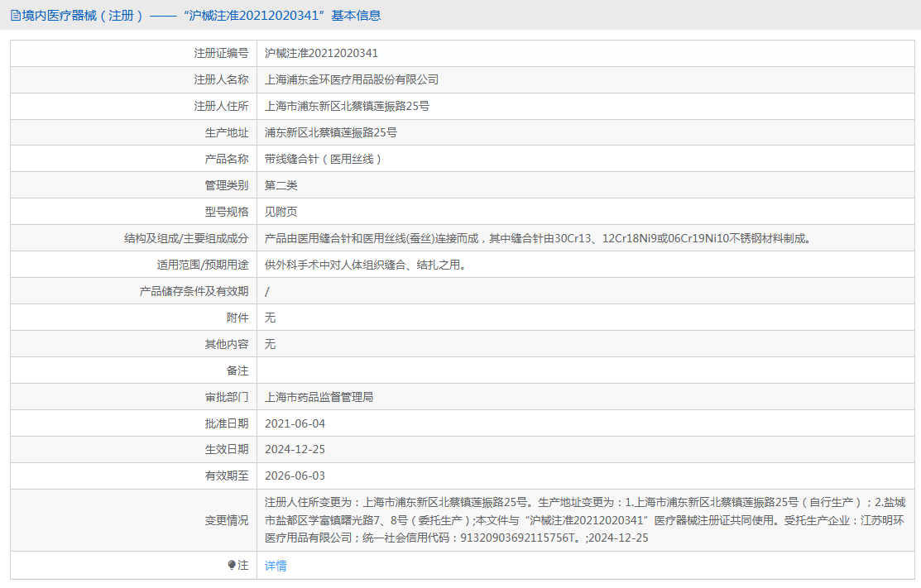Click approval date 2021-06-04
This screenshot has width=921, height=588.
point(295,423)
